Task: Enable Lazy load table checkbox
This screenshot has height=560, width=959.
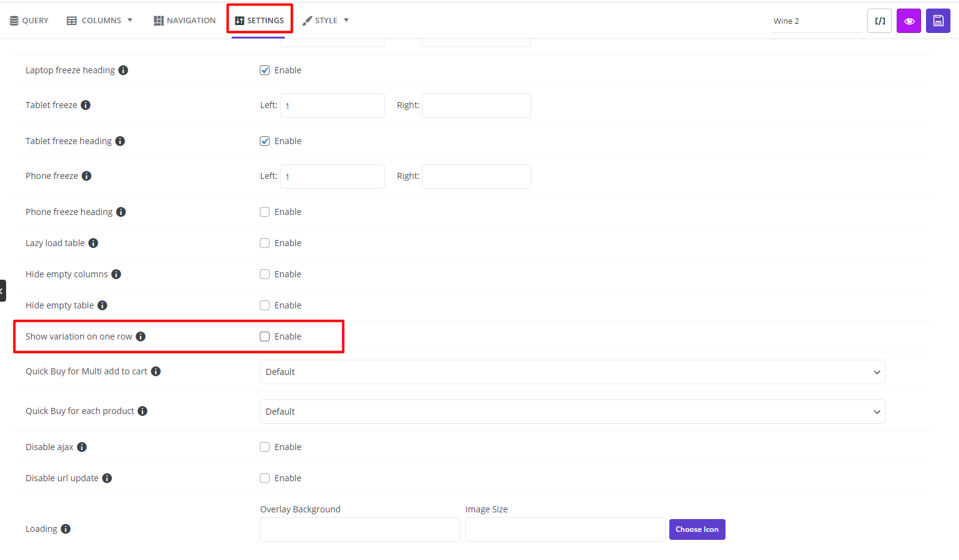Action: click(x=265, y=243)
